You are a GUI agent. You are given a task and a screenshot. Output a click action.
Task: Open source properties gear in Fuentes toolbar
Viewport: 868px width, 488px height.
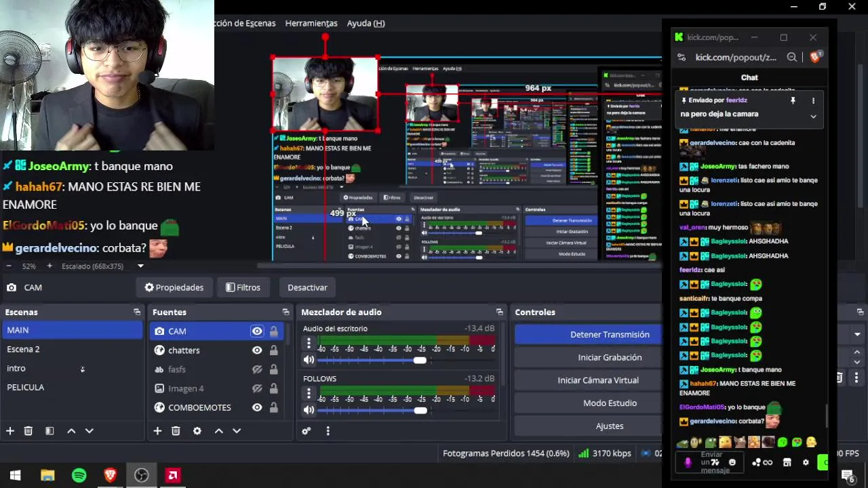[x=197, y=431]
